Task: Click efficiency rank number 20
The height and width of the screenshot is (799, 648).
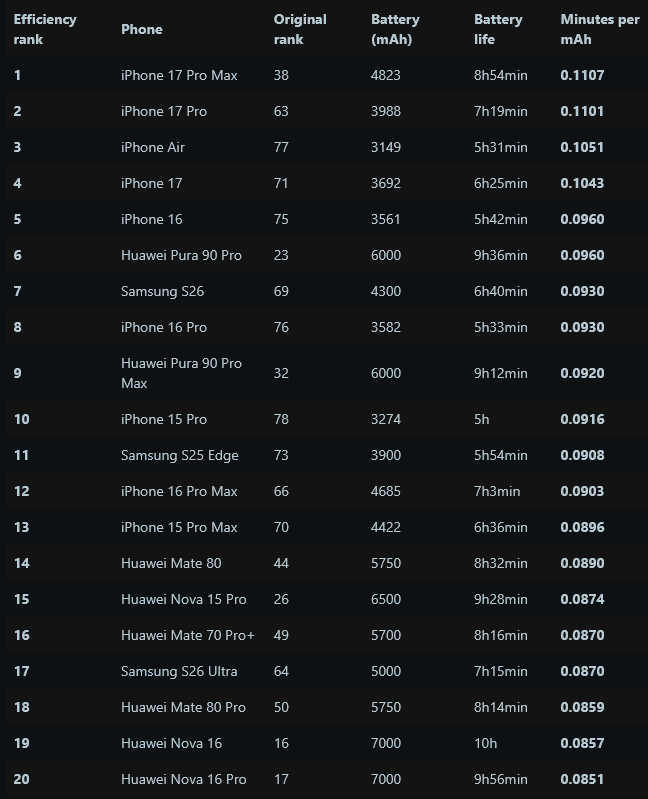Action: 21,779
